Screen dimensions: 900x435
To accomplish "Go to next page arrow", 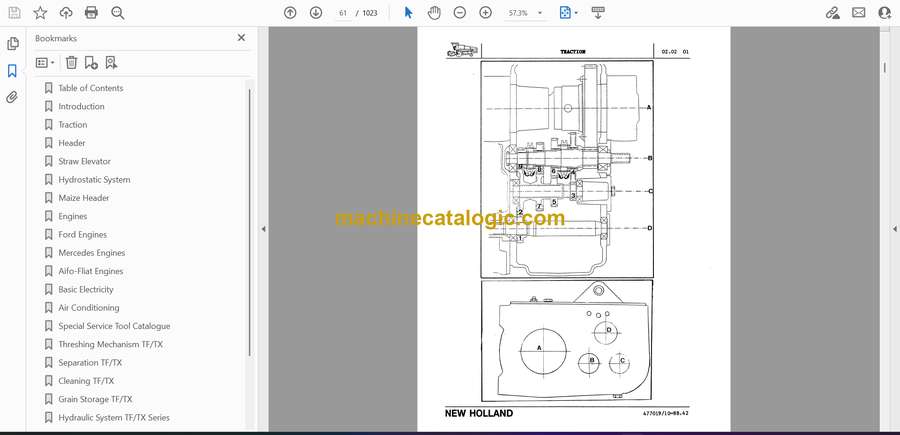I will coord(316,13).
